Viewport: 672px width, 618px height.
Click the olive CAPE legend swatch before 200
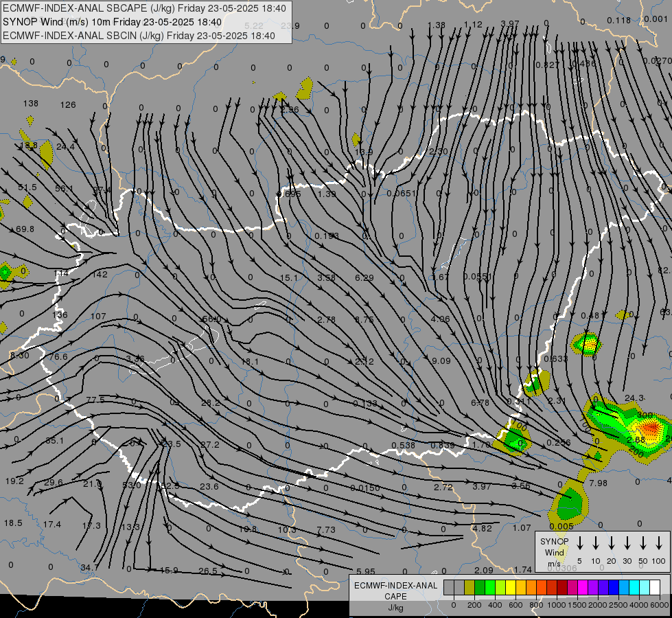470,587
